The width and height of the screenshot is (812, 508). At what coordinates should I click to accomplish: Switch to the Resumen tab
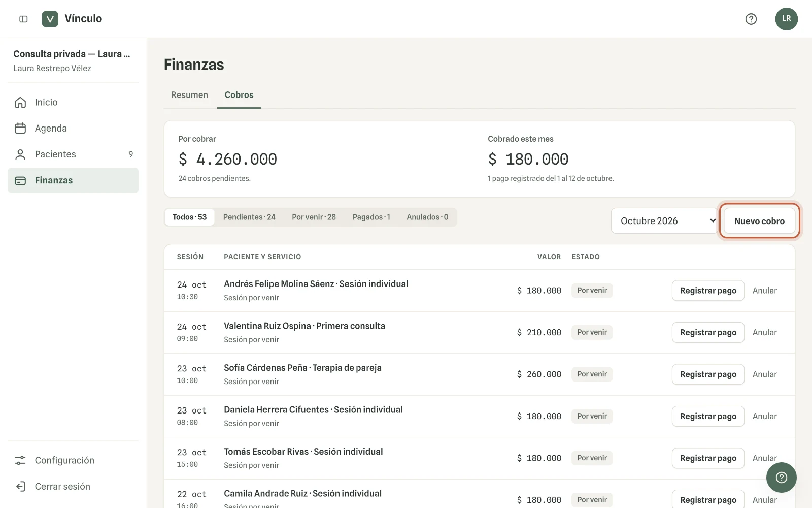pos(190,95)
